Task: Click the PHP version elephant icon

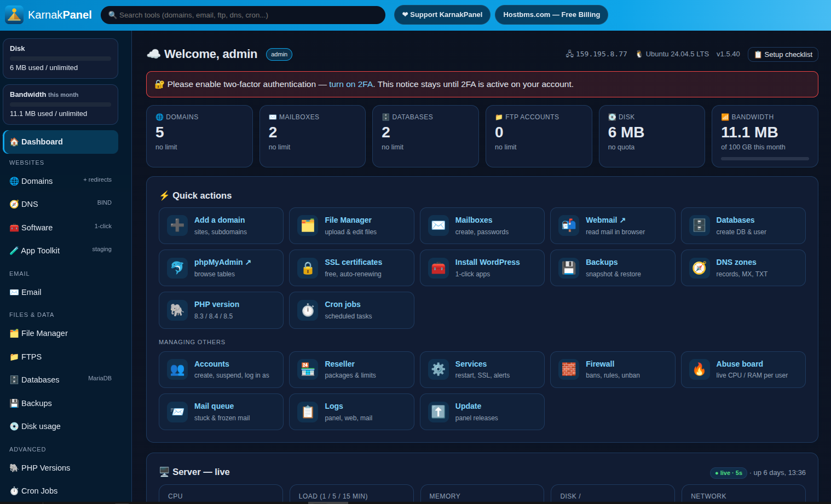Action: [177, 310]
